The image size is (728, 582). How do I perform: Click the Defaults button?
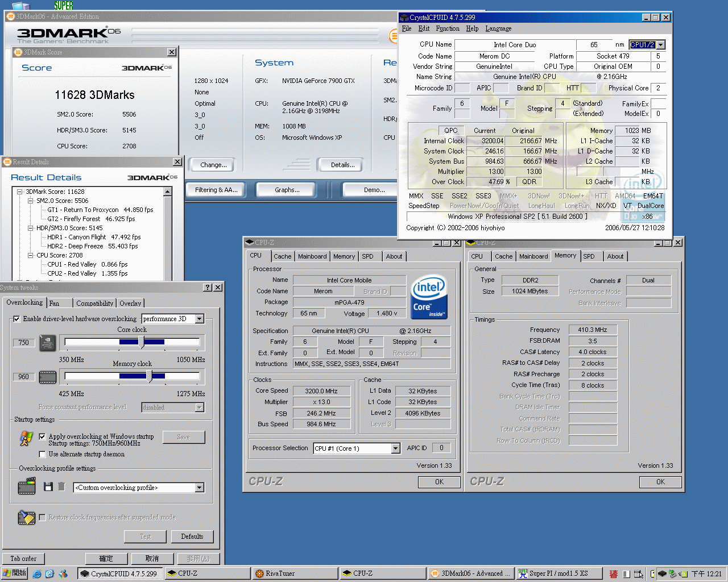(x=192, y=537)
